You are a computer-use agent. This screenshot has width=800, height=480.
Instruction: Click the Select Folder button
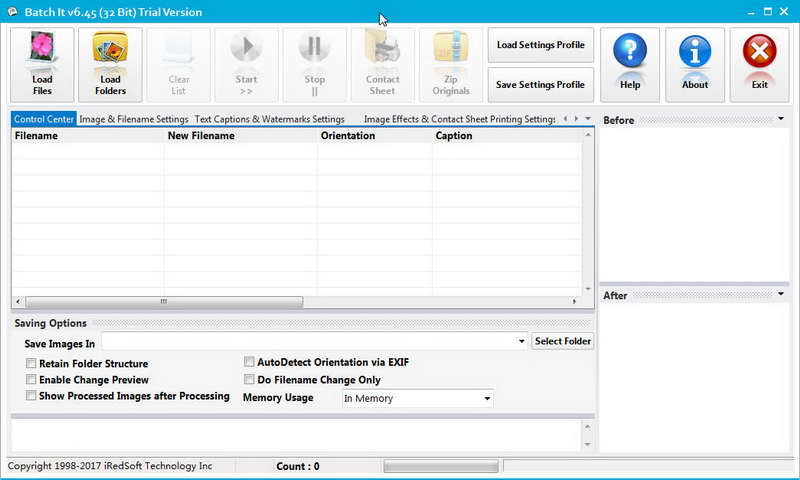(563, 341)
